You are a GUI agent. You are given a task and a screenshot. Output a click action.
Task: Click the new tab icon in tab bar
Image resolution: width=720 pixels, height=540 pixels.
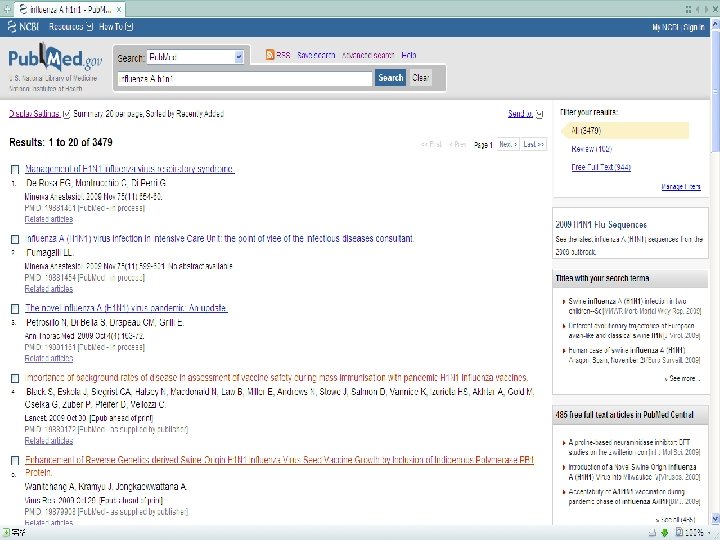pyautogui.click(x=6, y=9)
